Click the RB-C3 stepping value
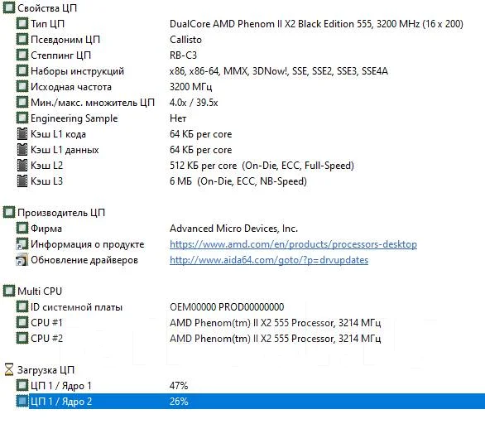The height and width of the screenshot is (448, 485). coord(183,55)
